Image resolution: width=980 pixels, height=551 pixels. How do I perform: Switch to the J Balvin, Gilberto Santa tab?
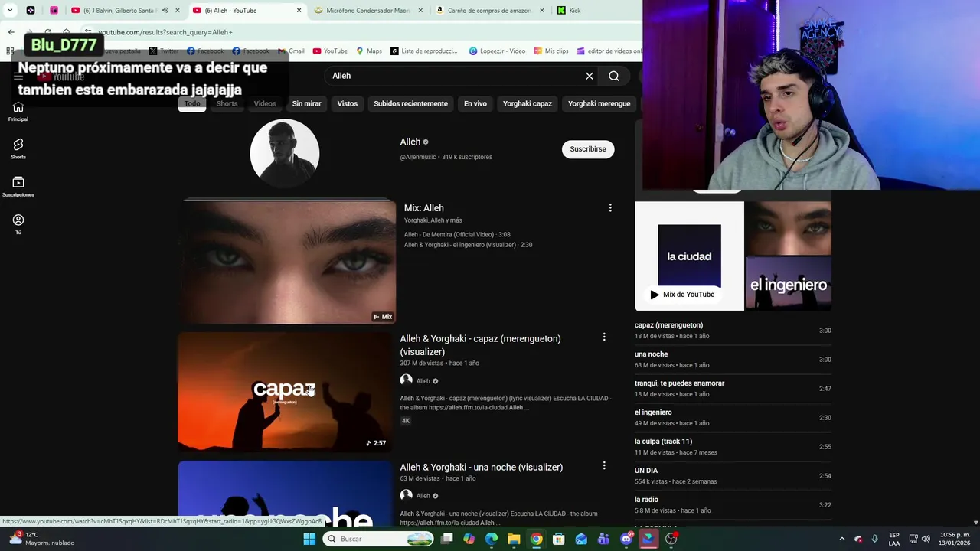(x=121, y=11)
